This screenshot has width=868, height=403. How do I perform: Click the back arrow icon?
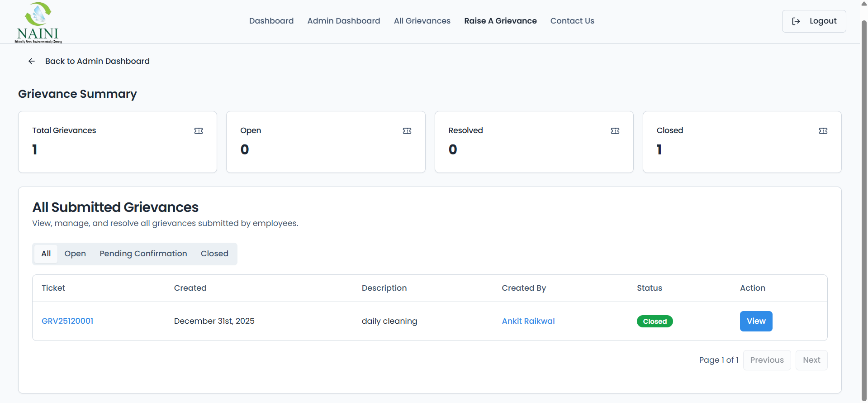coord(32,61)
